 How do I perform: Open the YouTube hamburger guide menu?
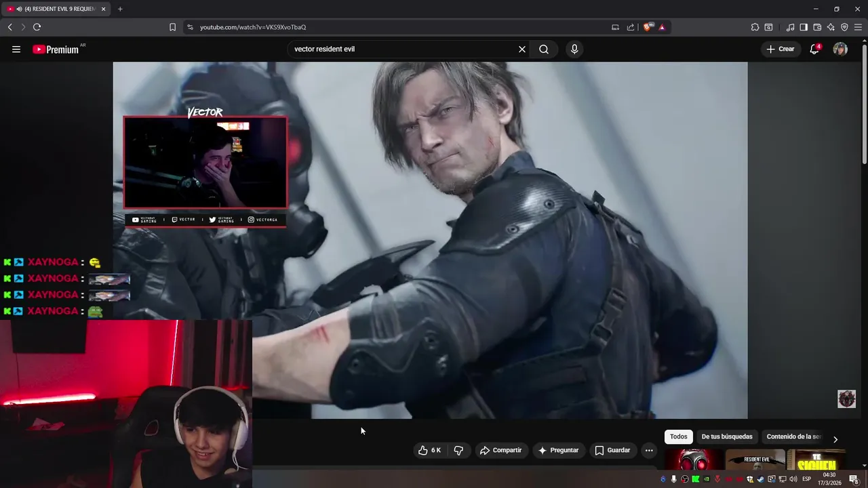[16, 49]
